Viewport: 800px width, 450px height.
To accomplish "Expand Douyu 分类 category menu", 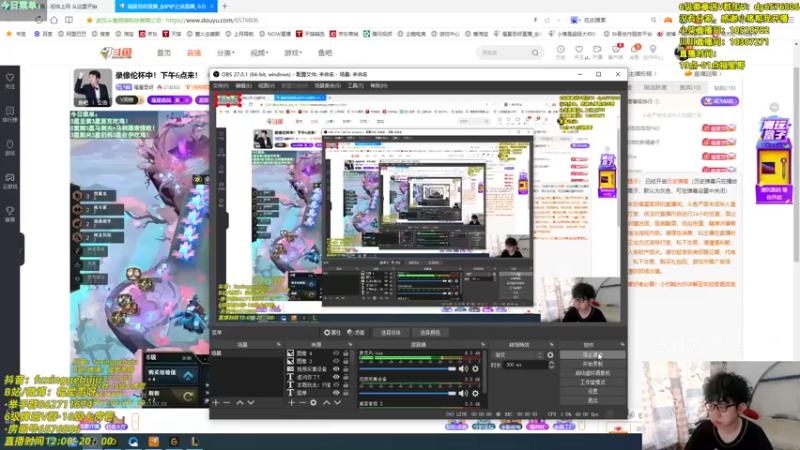I will click(226, 53).
